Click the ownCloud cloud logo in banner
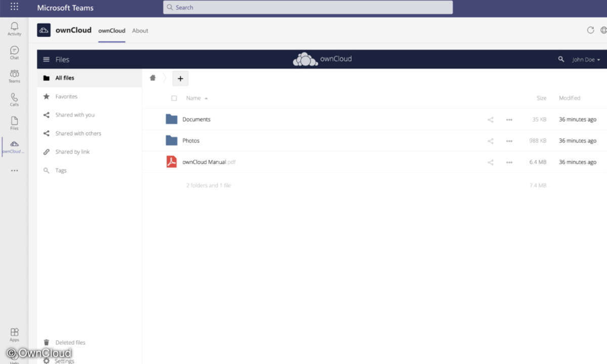 point(306,59)
